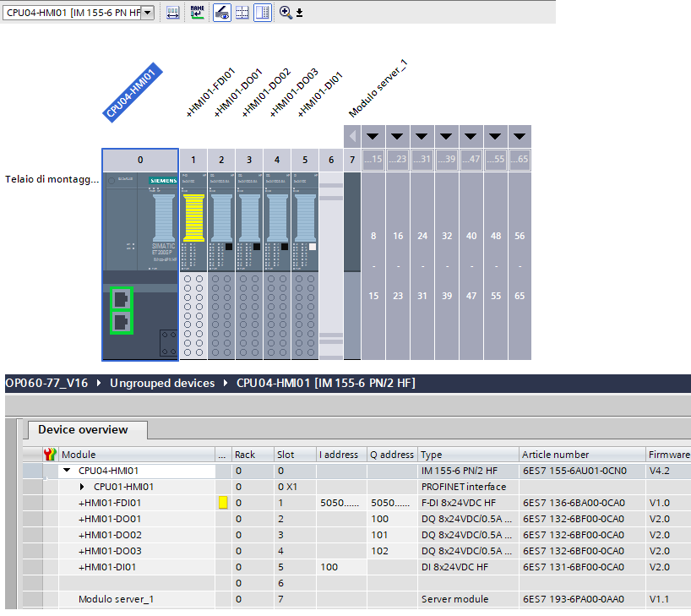
Task: Expand the slot group arrow above slots 8-15
Action: click(x=373, y=136)
